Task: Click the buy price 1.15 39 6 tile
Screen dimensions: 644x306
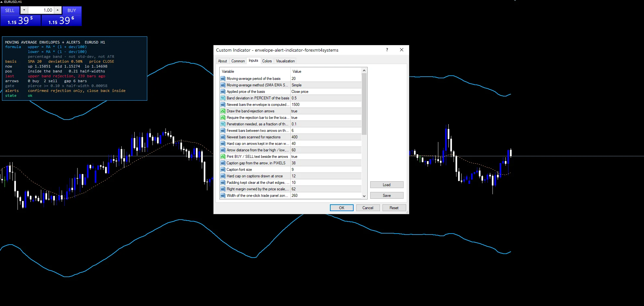Action: 61,20
